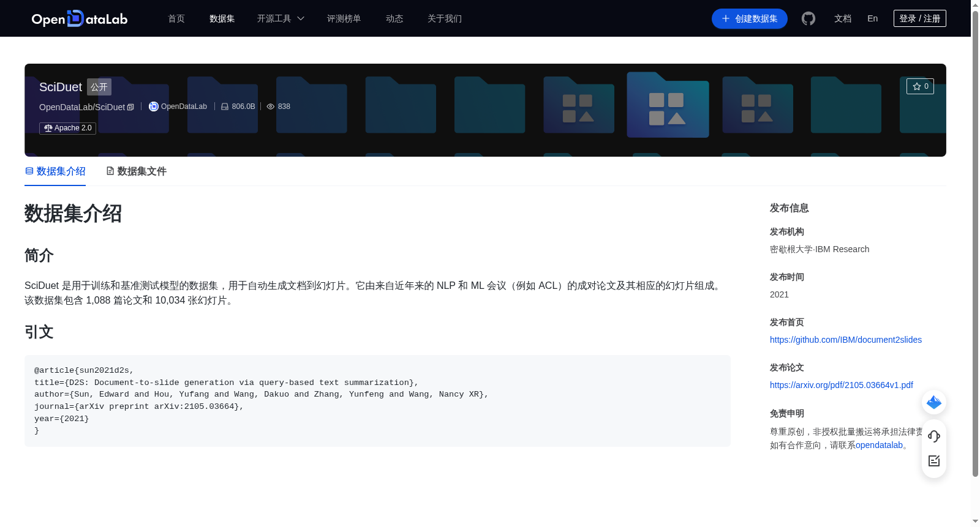Image resolution: width=980 pixels, height=527 pixels.
Task: Expand the 开源工具 dropdown menu
Action: point(281,19)
